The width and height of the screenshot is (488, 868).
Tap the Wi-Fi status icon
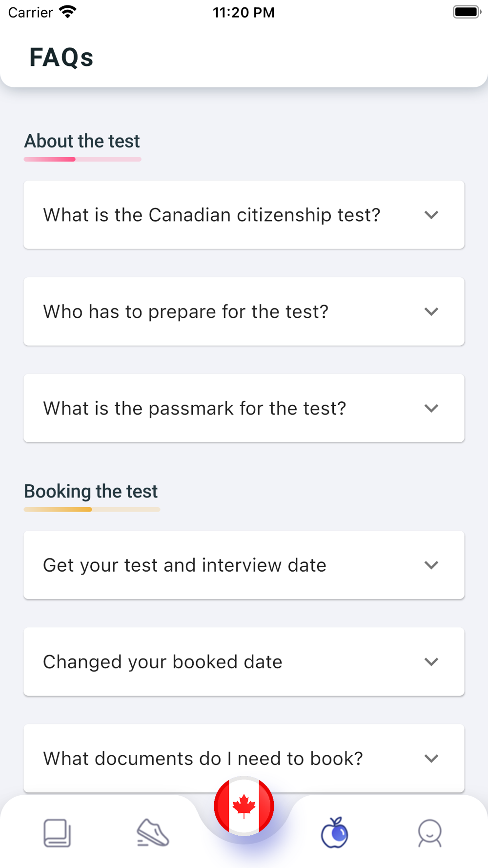[x=68, y=12]
